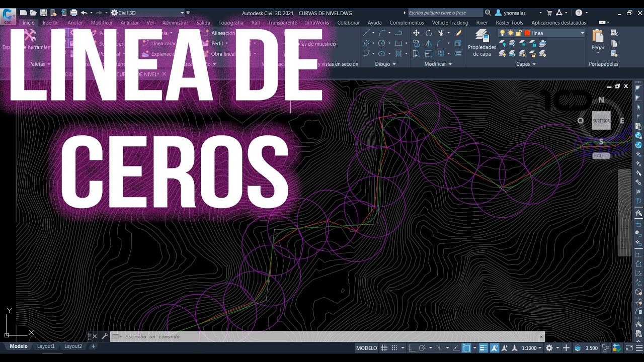644x362 pixels.
Task: Click the SCU button under ViewCube
Action: tap(601, 156)
